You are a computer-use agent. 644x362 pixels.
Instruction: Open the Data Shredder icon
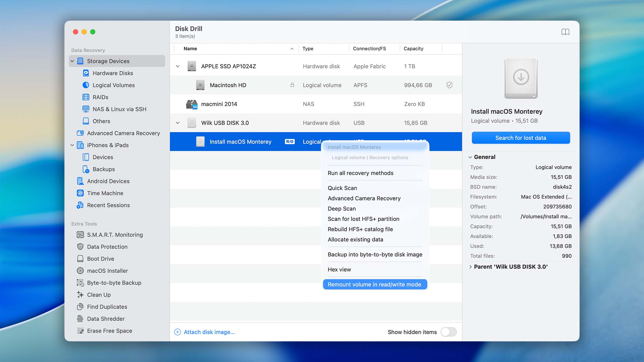click(x=80, y=319)
